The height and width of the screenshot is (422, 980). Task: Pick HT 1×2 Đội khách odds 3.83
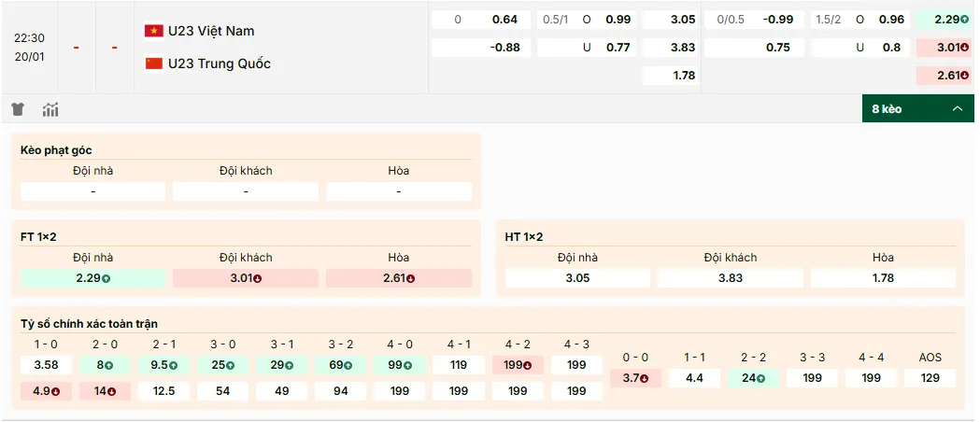731,278
